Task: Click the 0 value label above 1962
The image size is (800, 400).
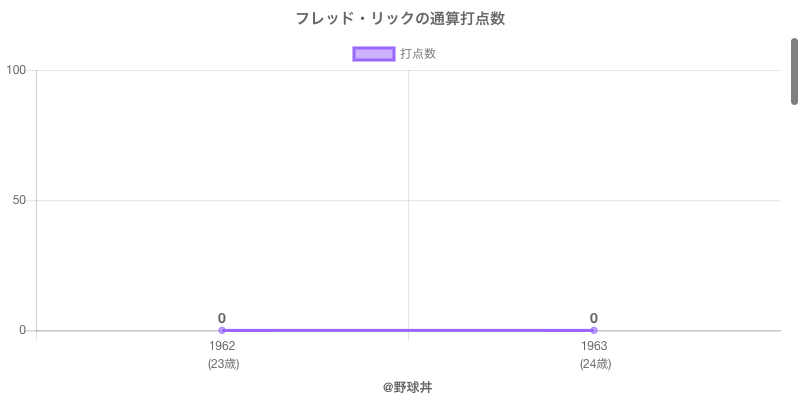Action: point(222,318)
